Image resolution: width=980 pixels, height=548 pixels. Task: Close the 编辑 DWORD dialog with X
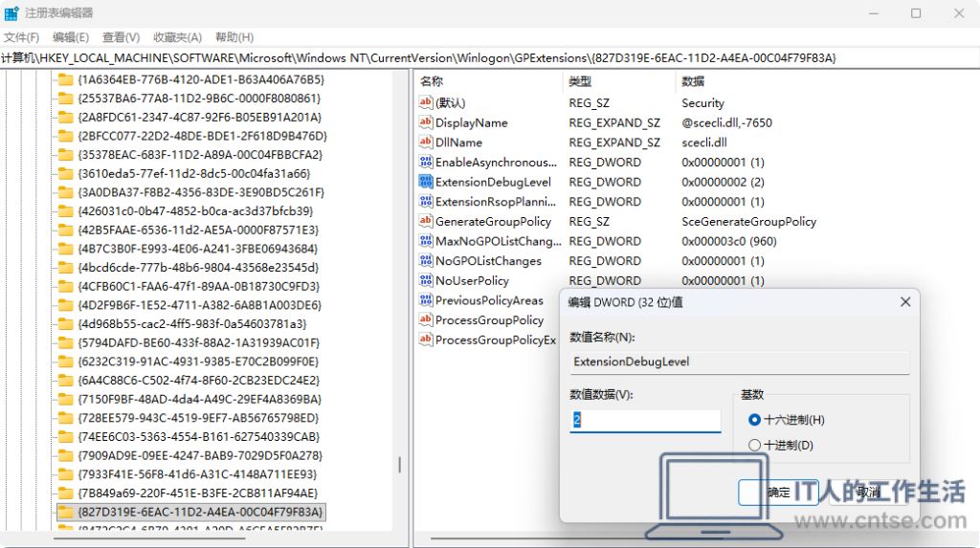click(x=905, y=302)
